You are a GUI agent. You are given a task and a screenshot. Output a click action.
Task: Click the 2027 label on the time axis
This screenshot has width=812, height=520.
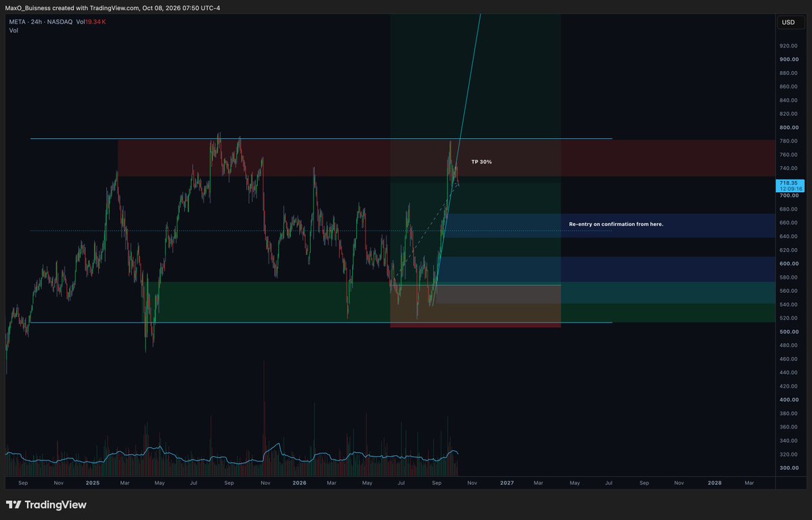[x=507, y=483]
